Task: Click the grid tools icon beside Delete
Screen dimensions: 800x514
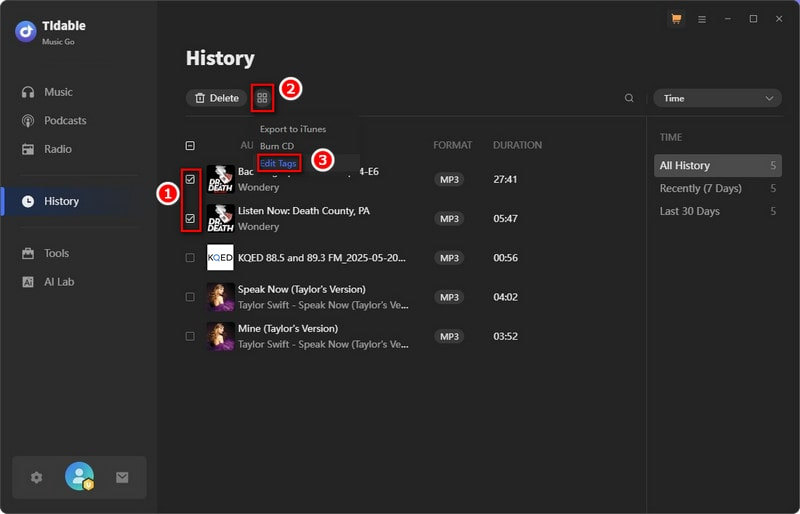Action: (262, 98)
